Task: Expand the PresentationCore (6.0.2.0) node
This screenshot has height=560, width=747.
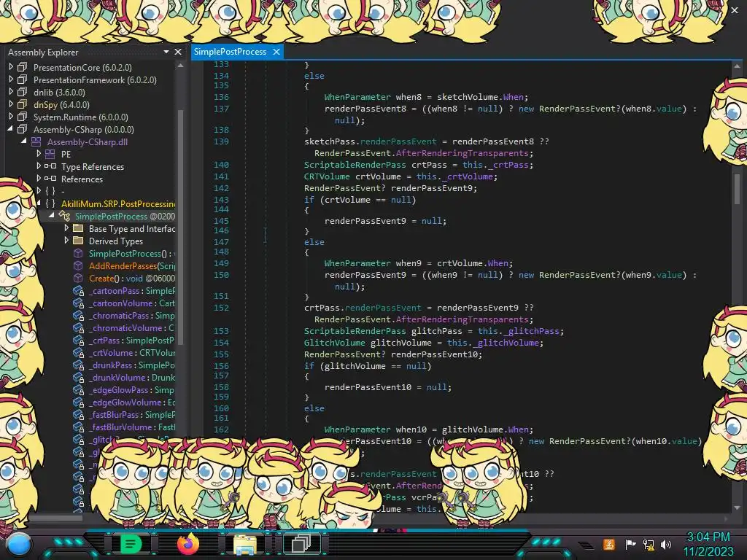Action: coord(11,67)
